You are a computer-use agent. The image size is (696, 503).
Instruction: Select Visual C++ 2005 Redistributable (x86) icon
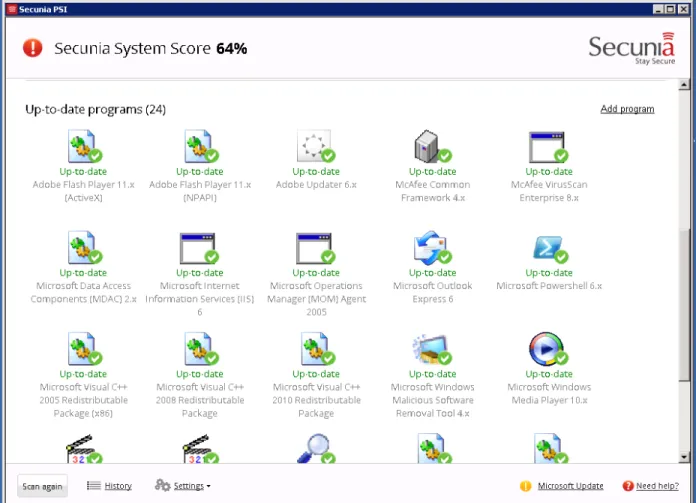tap(84, 349)
